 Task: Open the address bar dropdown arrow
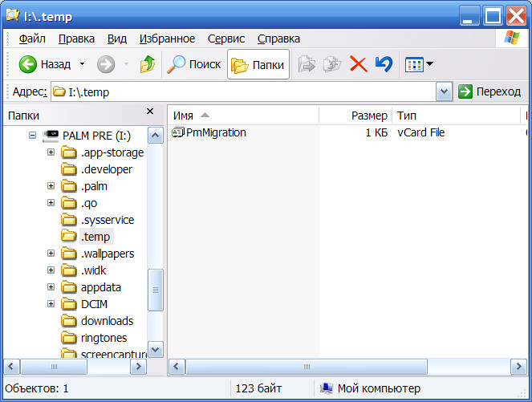pos(444,91)
